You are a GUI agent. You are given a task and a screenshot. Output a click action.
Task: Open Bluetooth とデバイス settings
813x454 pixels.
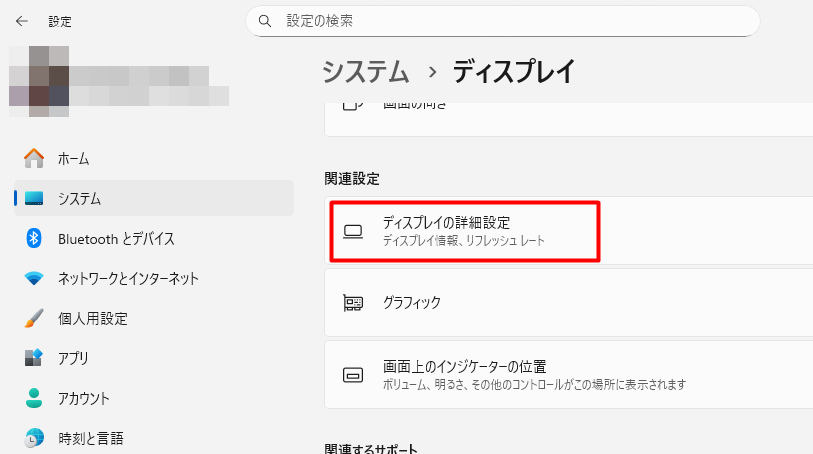pos(154,238)
